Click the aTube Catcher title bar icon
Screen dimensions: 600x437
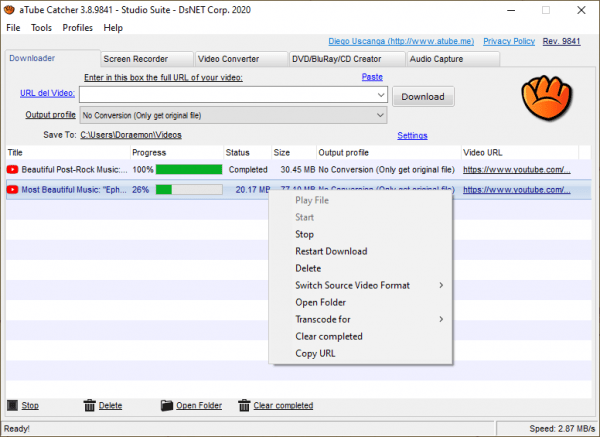[9, 10]
